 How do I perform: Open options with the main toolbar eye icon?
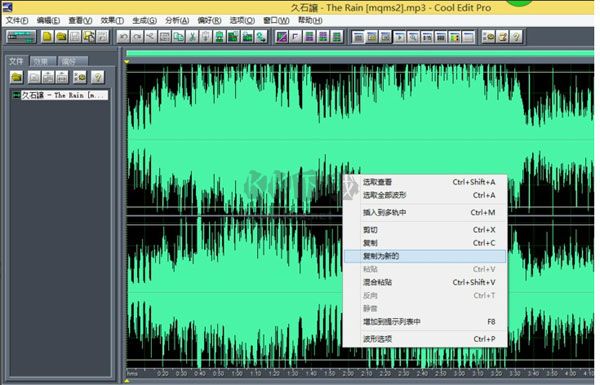[x=489, y=37]
